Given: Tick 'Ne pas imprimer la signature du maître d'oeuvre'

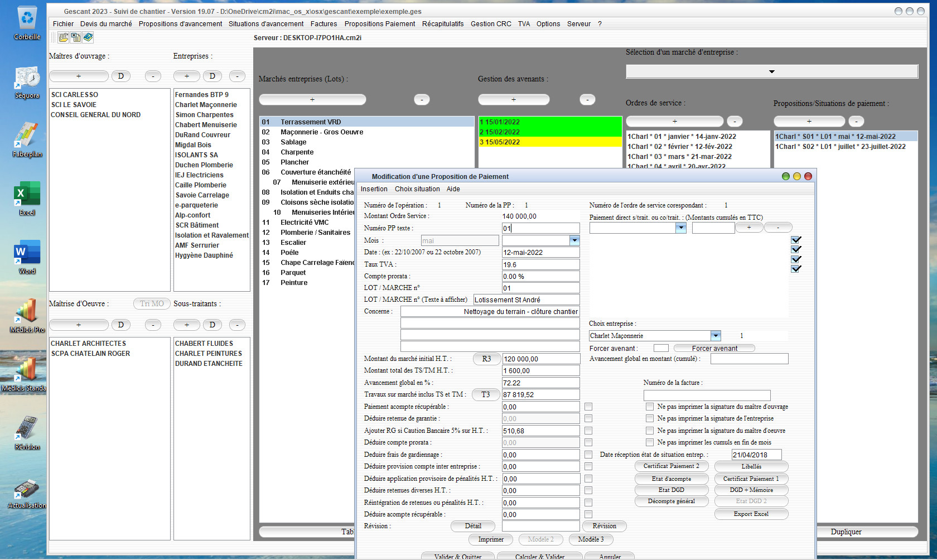Looking at the screenshot, I should coord(649,431).
